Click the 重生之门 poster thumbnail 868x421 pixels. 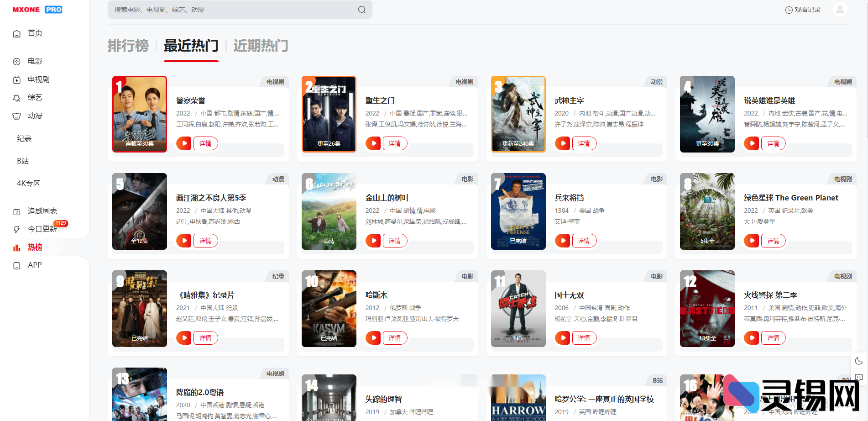[x=329, y=114]
